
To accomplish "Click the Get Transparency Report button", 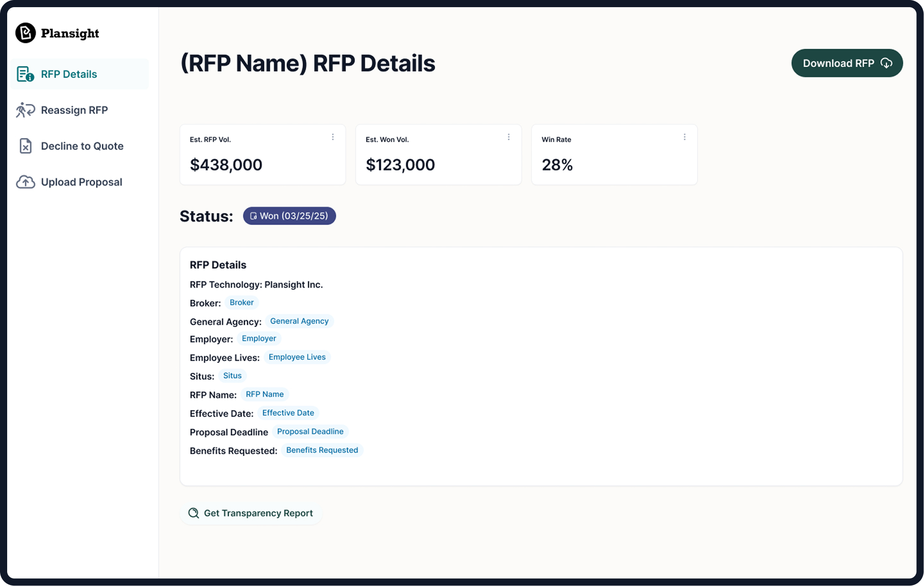I will 251,513.
